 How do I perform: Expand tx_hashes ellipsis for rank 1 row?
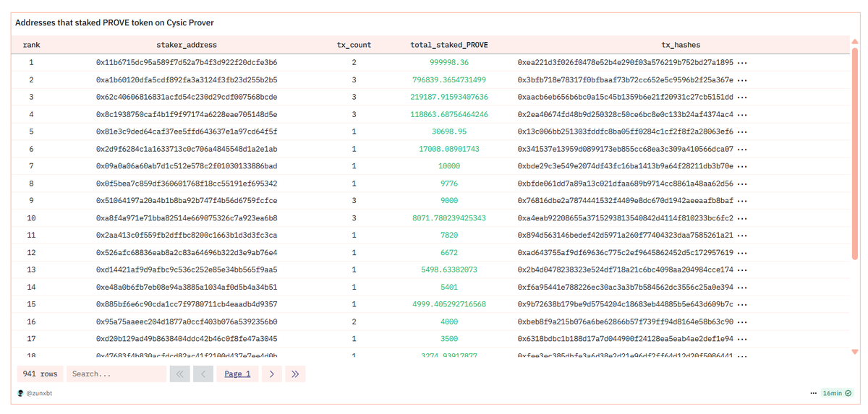(741, 62)
